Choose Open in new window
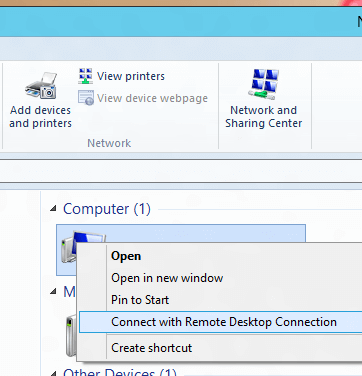This screenshot has width=362, height=376. click(x=167, y=278)
